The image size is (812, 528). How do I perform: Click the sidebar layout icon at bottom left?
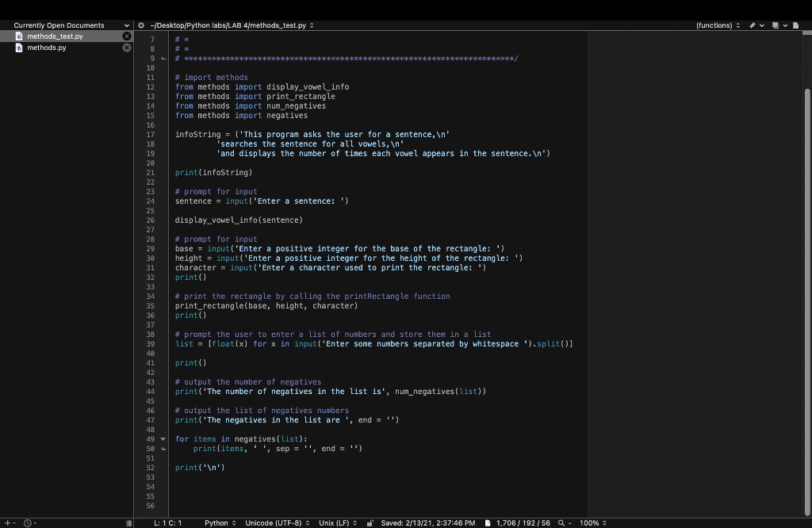(128, 522)
